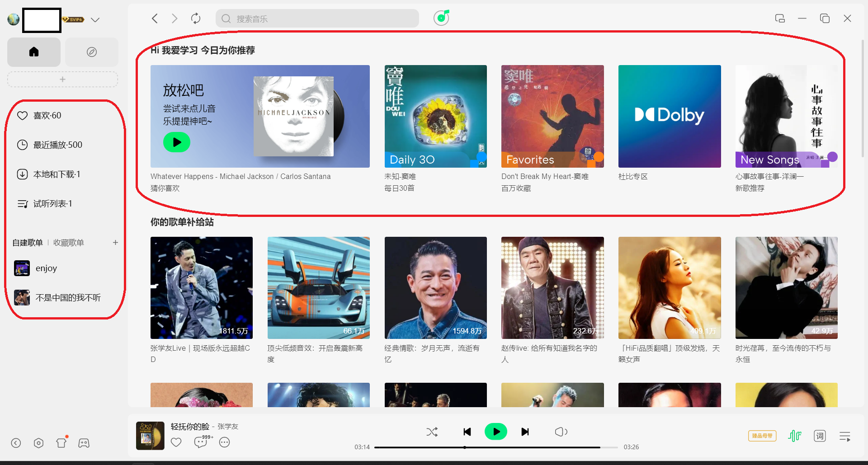Open the play queue list
The width and height of the screenshot is (868, 465).
pos(845,437)
